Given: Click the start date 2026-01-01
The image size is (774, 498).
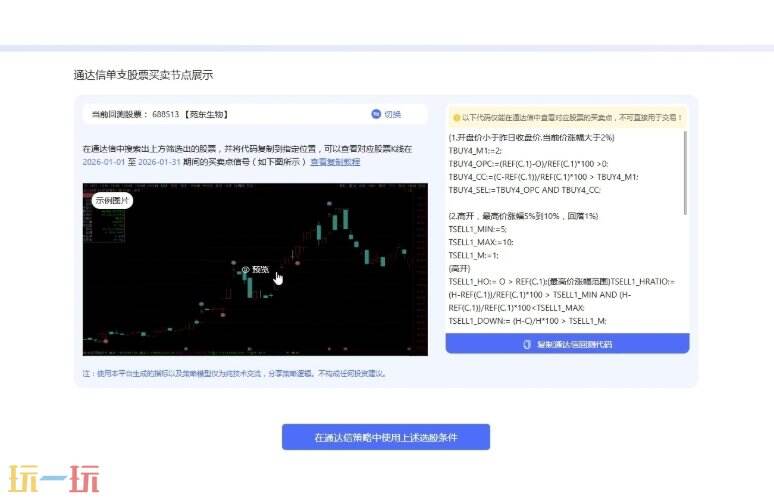Looking at the screenshot, I should click(107, 161).
